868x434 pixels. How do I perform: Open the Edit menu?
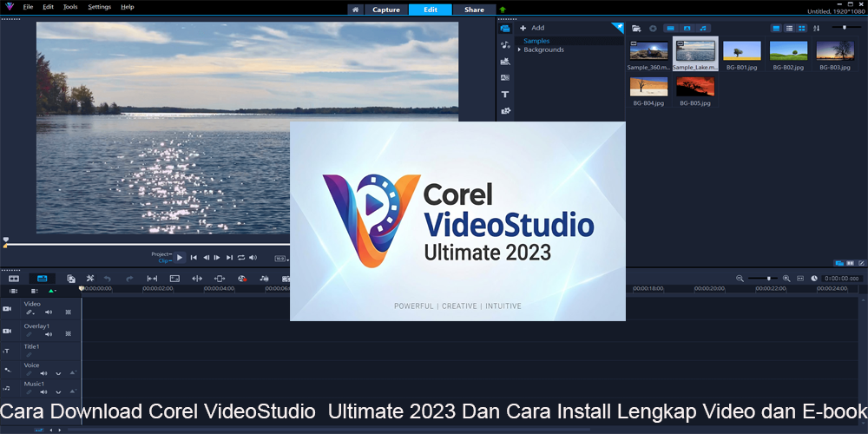point(48,7)
